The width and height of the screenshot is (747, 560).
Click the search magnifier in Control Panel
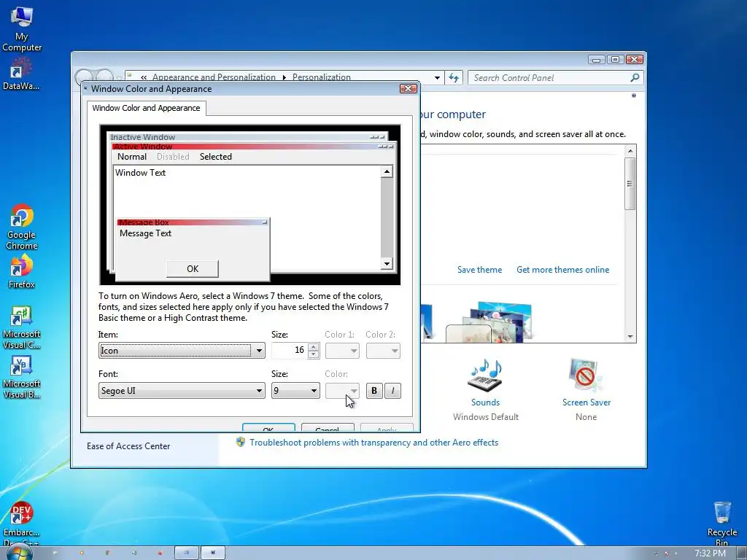(x=635, y=77)
